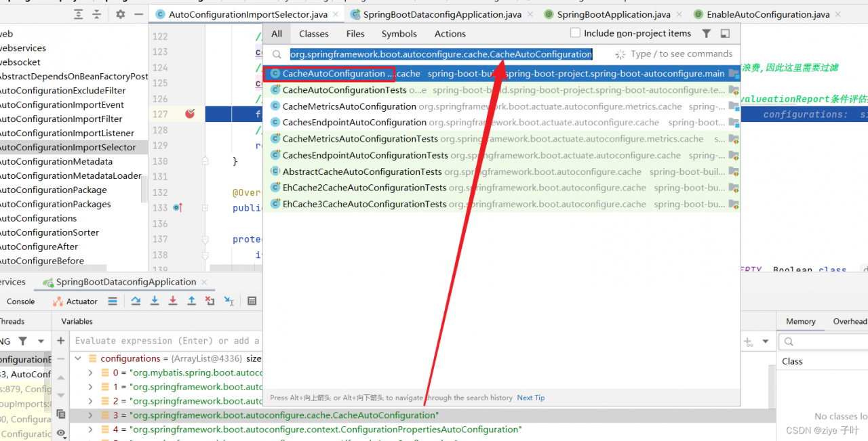Switch to the All tab in search popup
This screenshot has height=441, width=868.
point(277,34)
